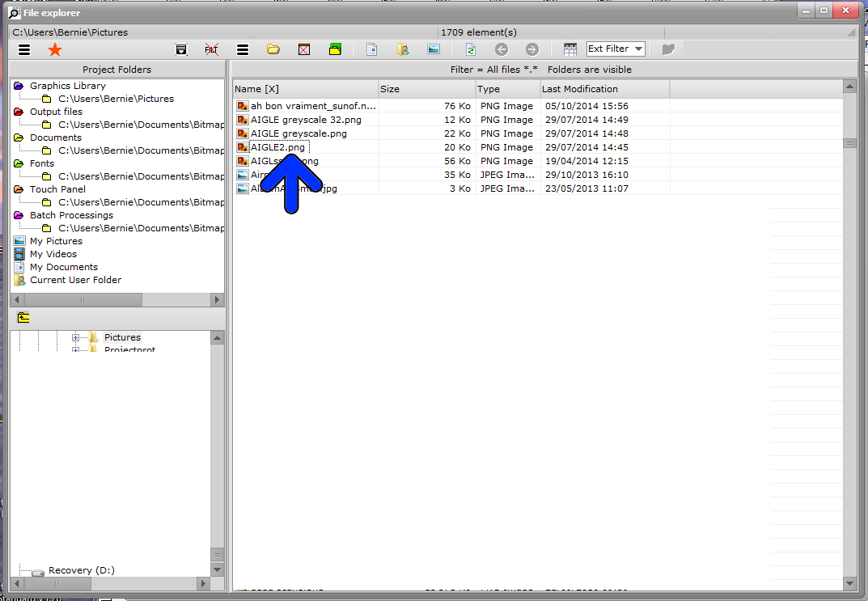Click Project Folders horizontal scrollbar right arrow
This screenshot has width=868, height=601.
[217, 299]
